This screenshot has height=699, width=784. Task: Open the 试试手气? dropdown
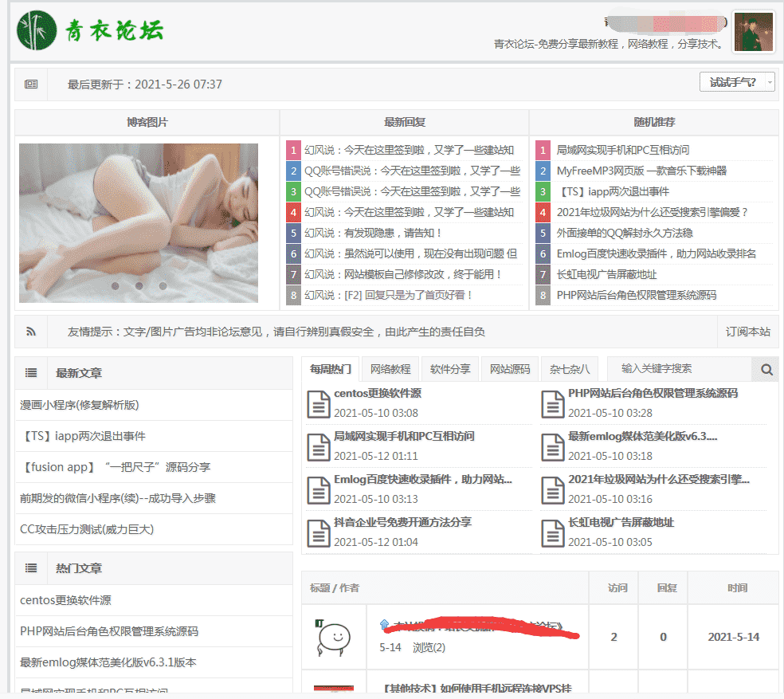(737, 82)
